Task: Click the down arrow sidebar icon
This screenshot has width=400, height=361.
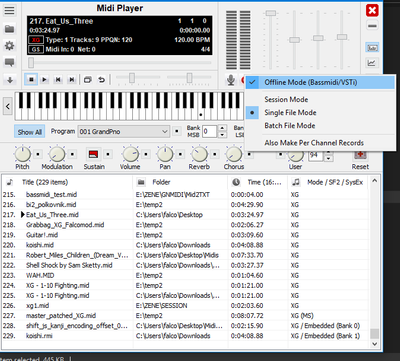Action: (x=10, y=80)
